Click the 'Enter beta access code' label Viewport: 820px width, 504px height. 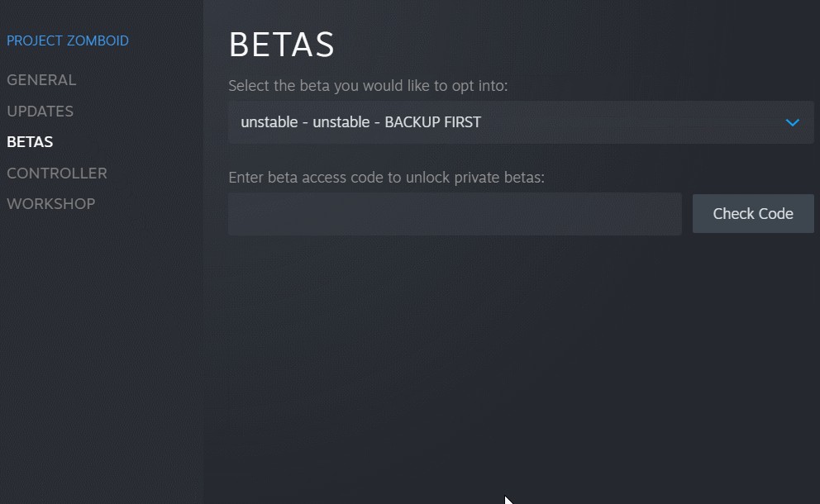[x=386, y=177]
